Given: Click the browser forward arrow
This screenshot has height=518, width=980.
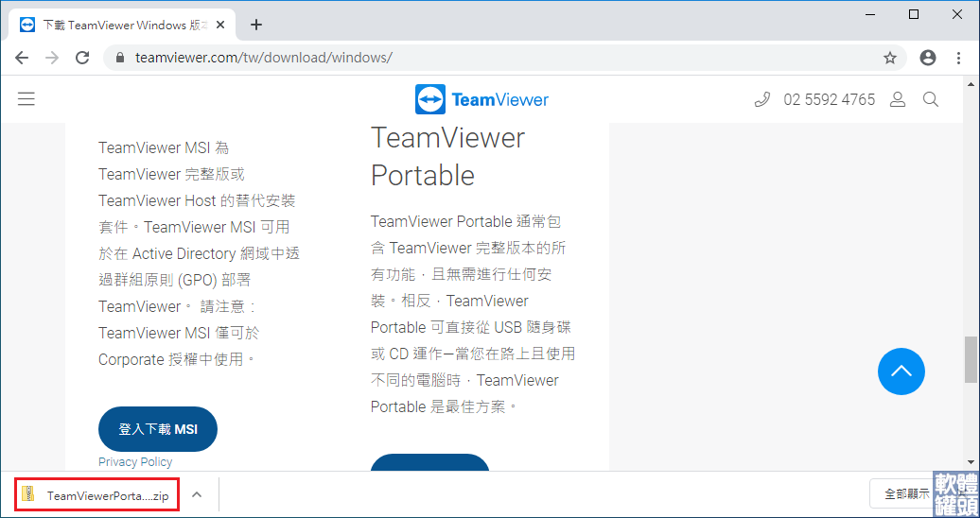Looking at the screenshot, I should tap(52, 58).
